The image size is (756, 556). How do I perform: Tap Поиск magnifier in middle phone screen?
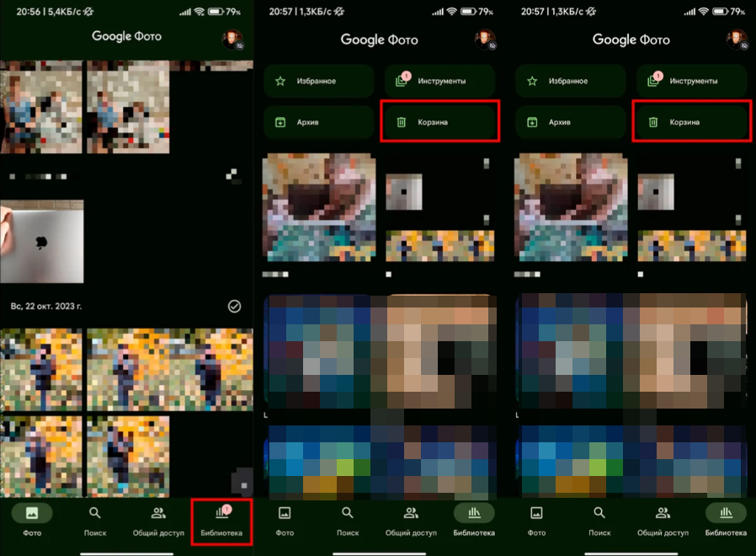(348, 512)
